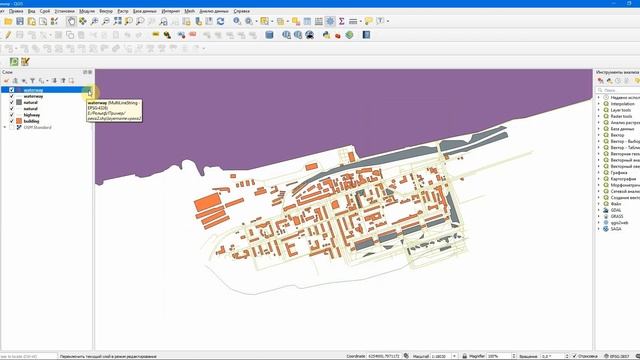Open the scale dropdown in status bar
This screenshot has width=640, height=360.
tap(454, 356)
